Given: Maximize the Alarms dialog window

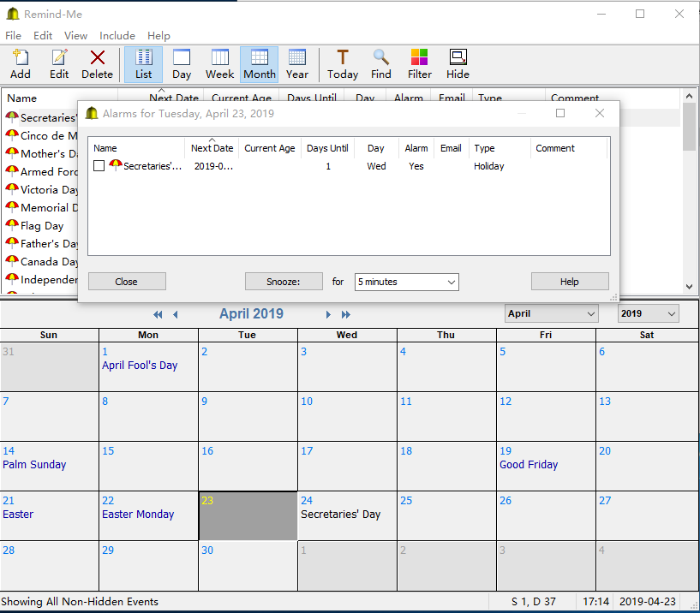Looking at the screenshot, I should [x=560, y=113].
